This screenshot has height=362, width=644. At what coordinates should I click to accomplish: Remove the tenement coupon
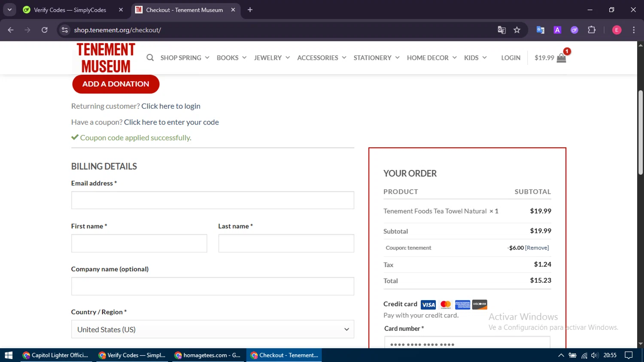pos(537,248)
